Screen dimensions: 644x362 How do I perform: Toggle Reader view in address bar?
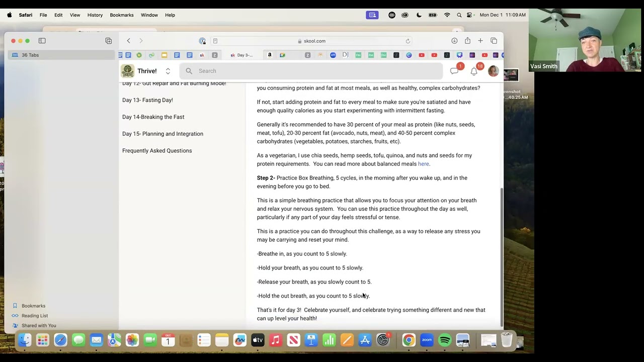[215, 41]
